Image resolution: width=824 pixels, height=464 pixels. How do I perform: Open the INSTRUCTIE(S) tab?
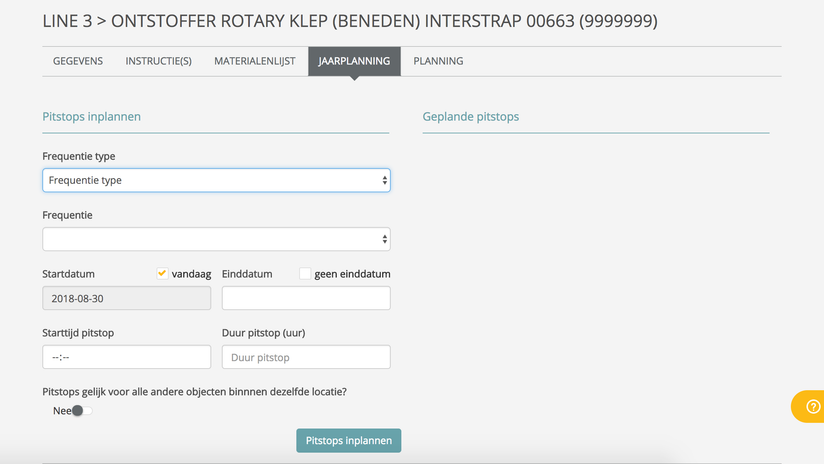coord(158,61)
